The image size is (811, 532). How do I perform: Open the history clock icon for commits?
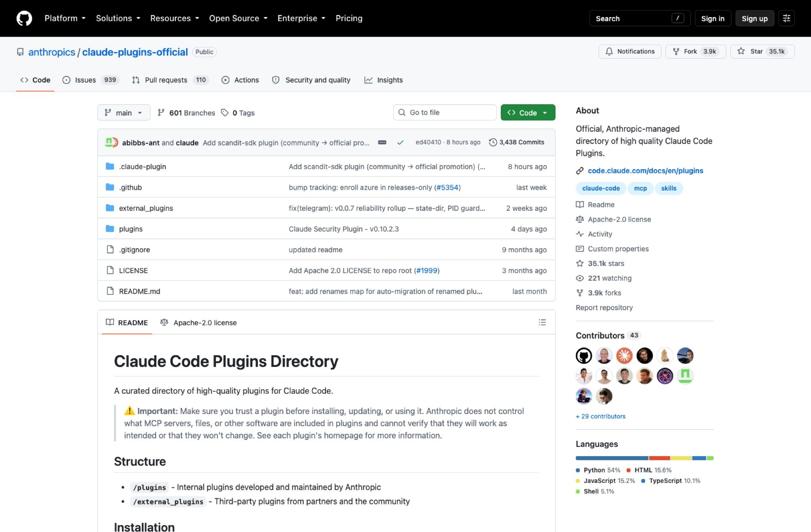click(493, 142)
